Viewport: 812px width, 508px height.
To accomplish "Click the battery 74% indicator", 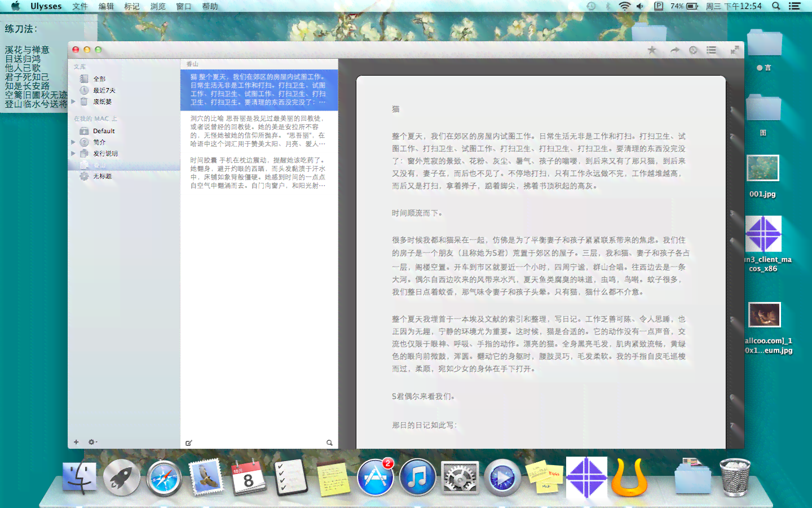I will [685, 6].
